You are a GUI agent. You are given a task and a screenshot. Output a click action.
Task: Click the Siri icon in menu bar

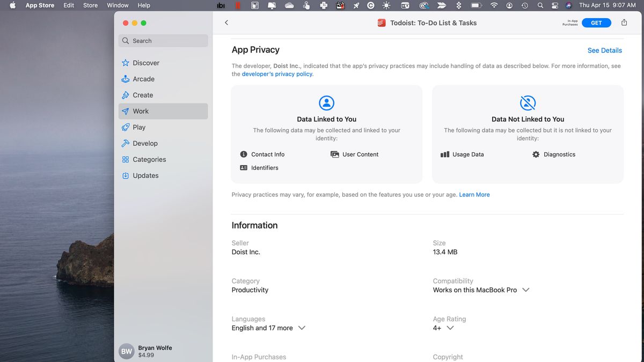[x=568, y=5]
